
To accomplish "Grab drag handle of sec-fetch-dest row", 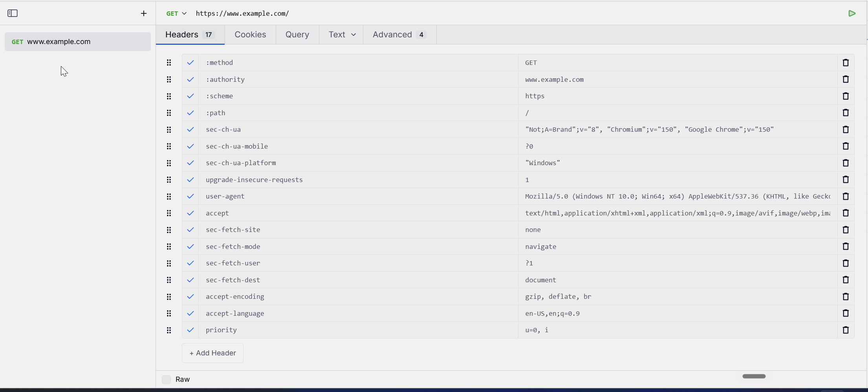I will click(169, 280).
